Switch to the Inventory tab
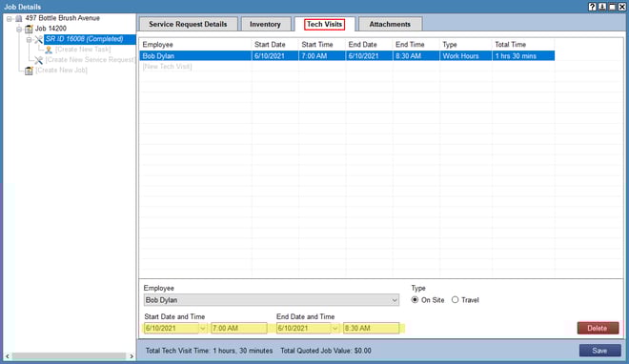 tap(265, 24)
